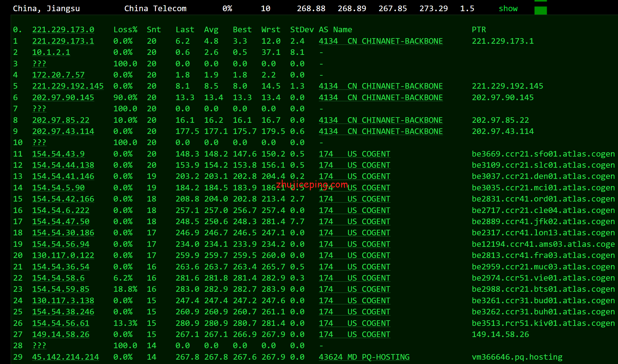618x364 pixels.
Task: Click the ??? link at hop 7
Action: (x=39, y=109)
